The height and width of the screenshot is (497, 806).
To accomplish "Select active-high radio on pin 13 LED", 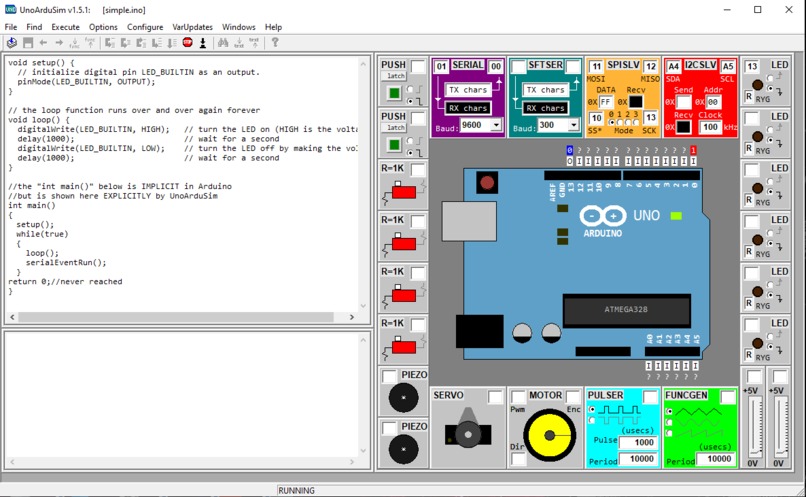I will 770,78.
